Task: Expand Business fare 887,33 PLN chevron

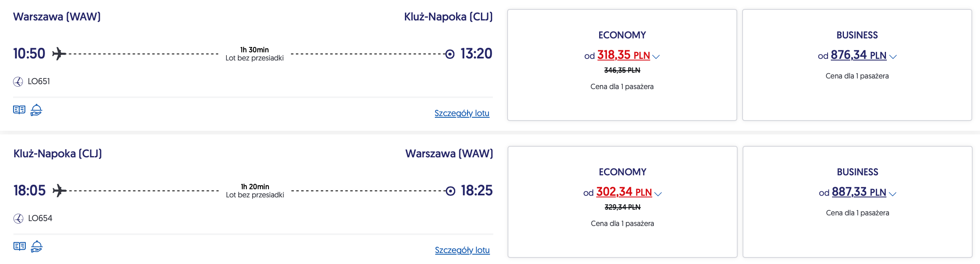Action: [x=893, y=194]
